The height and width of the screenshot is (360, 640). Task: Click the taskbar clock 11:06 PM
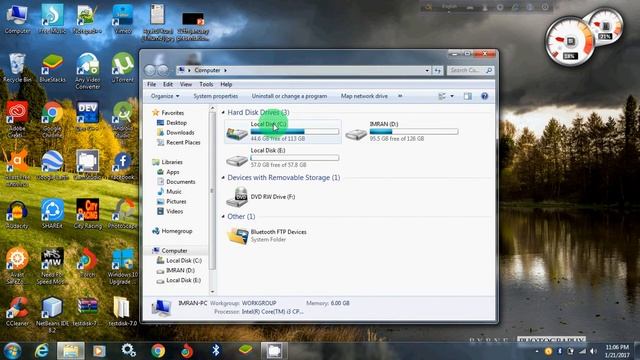point(617,347)
